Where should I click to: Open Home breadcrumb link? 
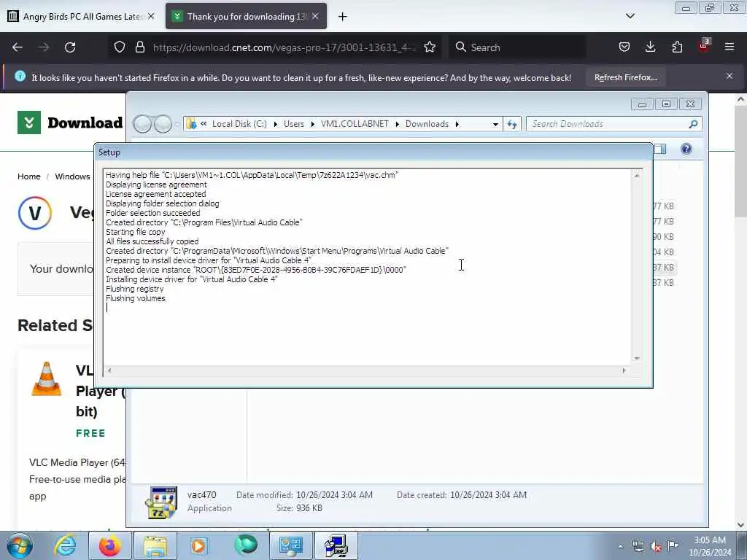point(29,176)
